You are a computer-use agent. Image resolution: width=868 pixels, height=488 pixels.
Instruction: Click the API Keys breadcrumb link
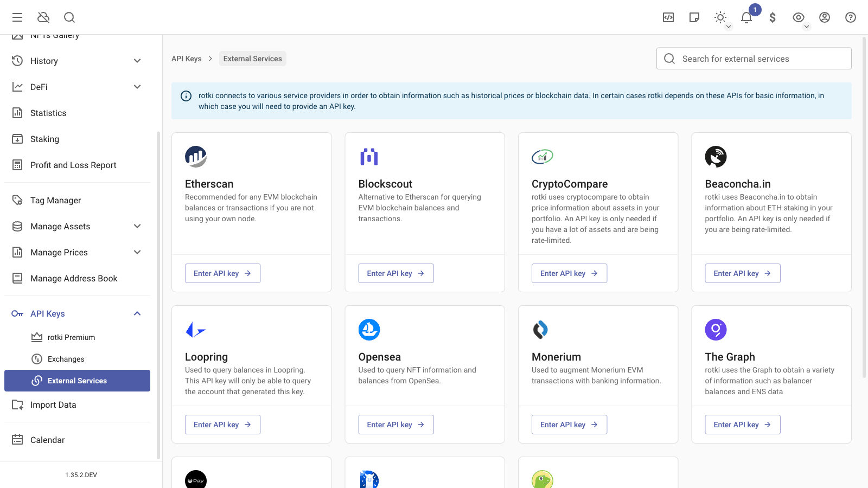(187, 59)
